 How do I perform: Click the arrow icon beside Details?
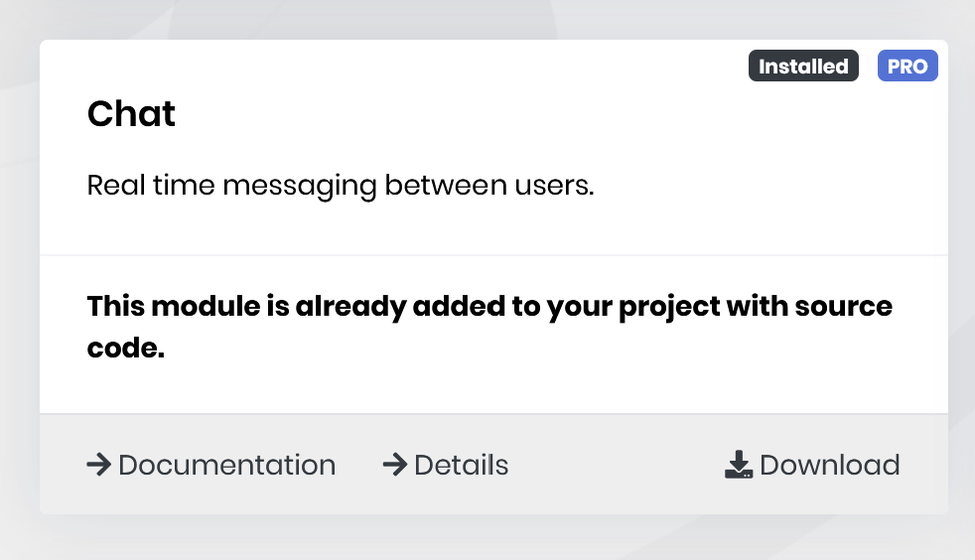pyautogui.click(x=395, y=465)
